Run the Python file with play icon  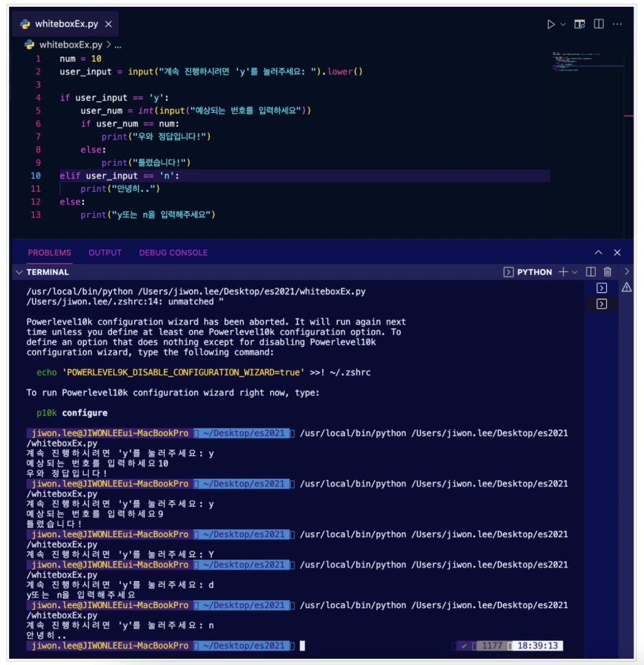click(550, 24)
